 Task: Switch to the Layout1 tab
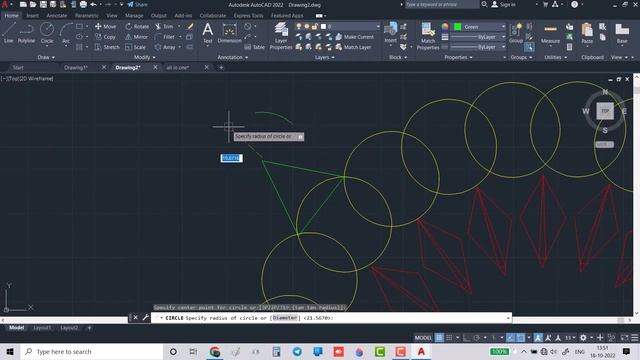tap(42, 328)
